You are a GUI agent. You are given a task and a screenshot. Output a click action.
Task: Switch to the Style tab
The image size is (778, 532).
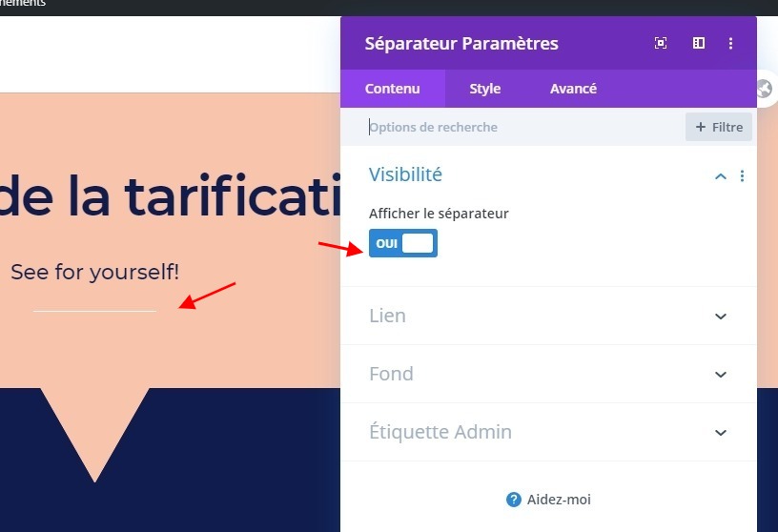tap(484, 89)
